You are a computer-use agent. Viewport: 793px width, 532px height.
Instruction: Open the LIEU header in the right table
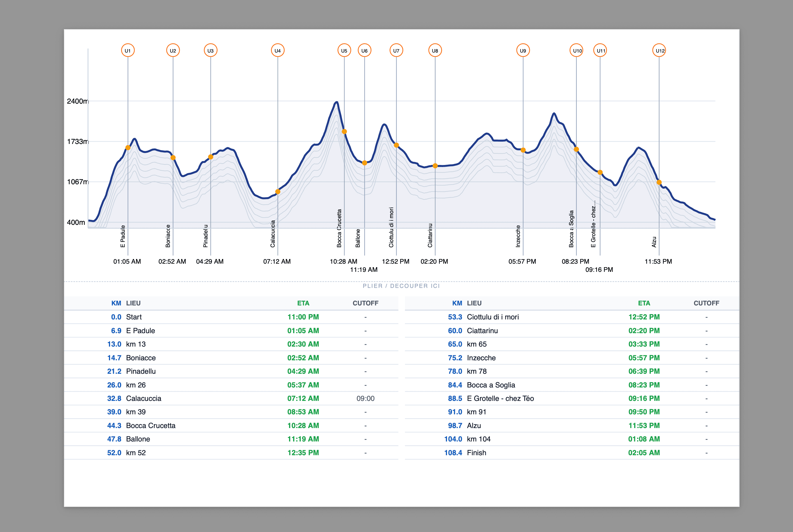[475, 303]
